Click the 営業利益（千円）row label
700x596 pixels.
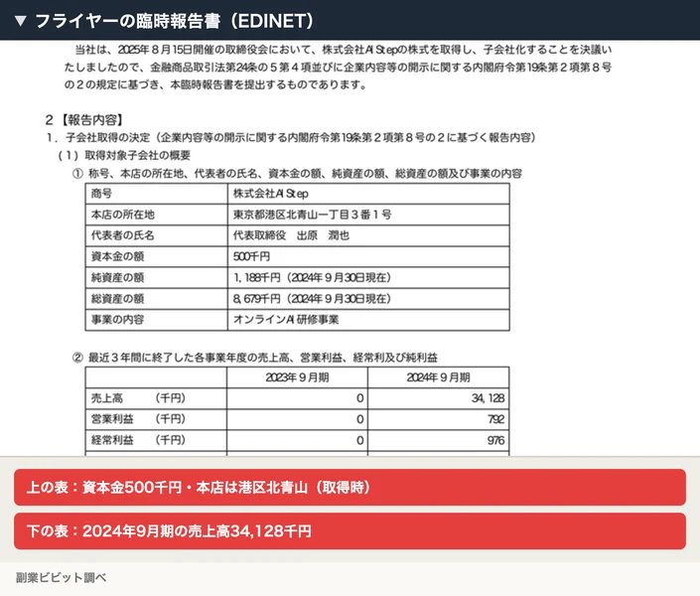point(138,419)
